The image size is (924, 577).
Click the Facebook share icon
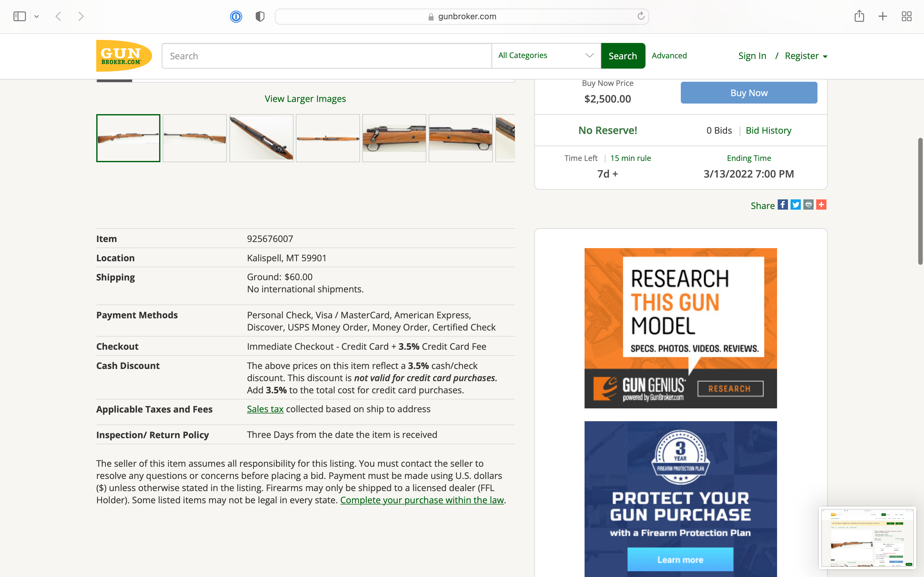(x=782, y=205)
